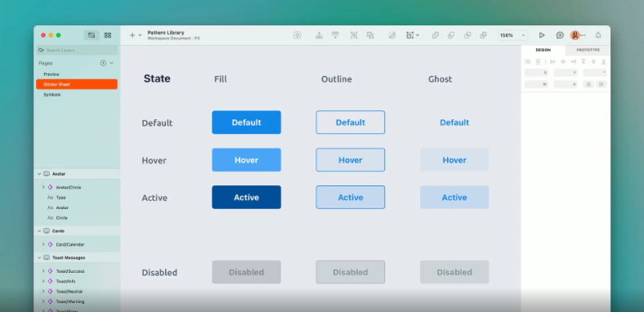This screenshot has width=644, height=312.
Task: Click the add comment icon
Action: click(560, 35)
